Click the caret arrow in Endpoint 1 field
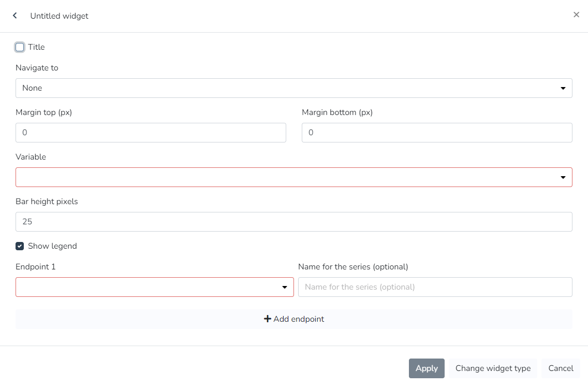Viewport: 588px width, 386px height. (x=285, y=288)
